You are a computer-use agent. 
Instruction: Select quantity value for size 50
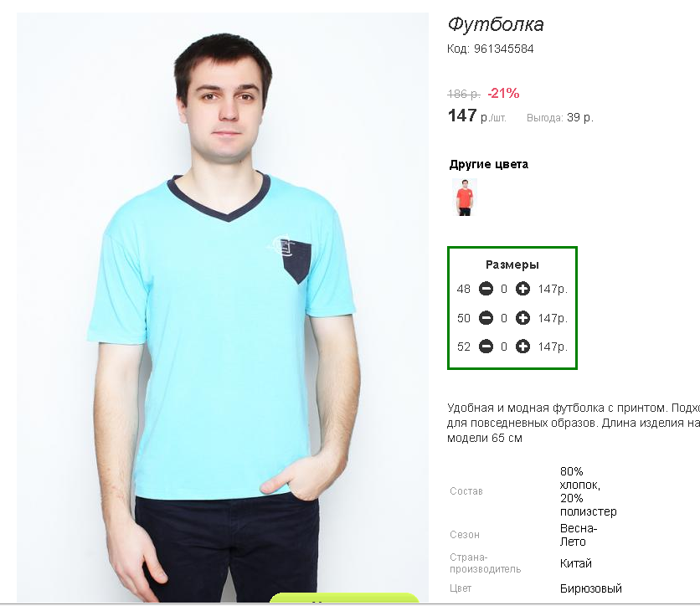pos(504,318)
